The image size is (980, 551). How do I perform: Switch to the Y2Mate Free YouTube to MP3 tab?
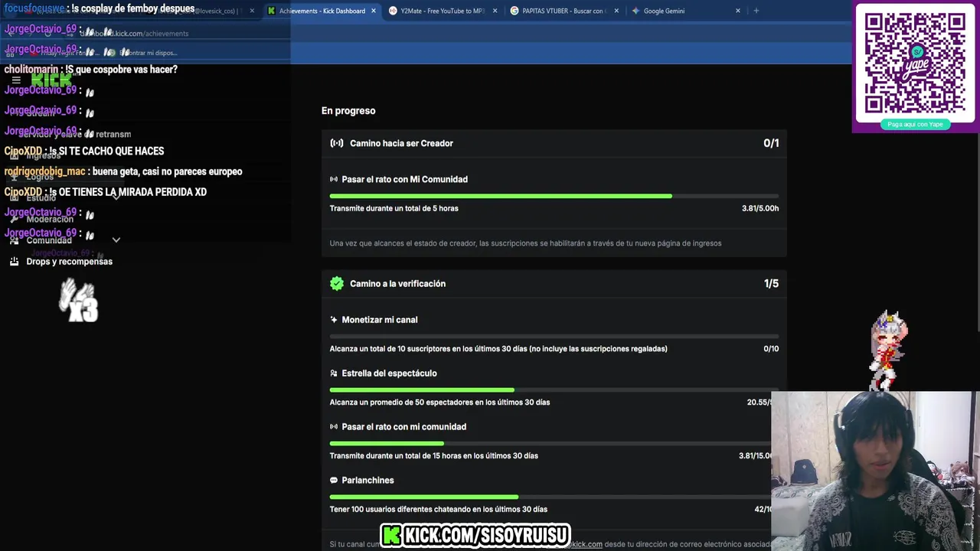443,11
